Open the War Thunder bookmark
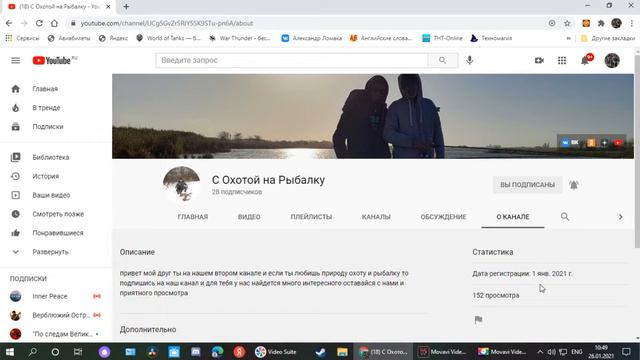Viewport: 640px width, 360px height. coord(240,38)
